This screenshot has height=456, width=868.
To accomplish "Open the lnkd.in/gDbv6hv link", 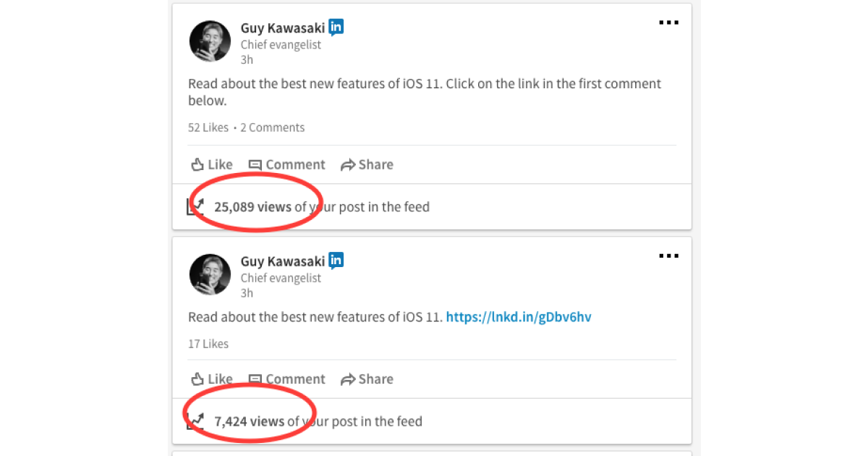I will (519, 317).
